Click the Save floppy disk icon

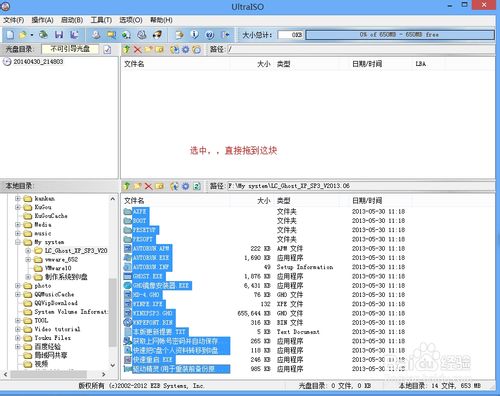pyautogui.click(x=59, y=35)
